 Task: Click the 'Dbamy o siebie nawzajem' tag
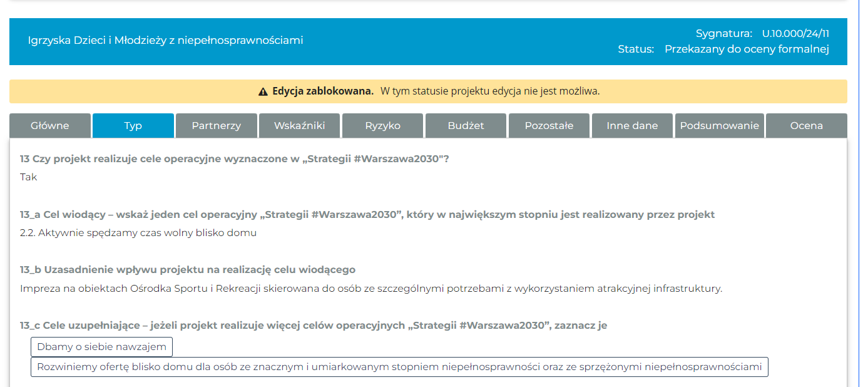coord(101,347)
